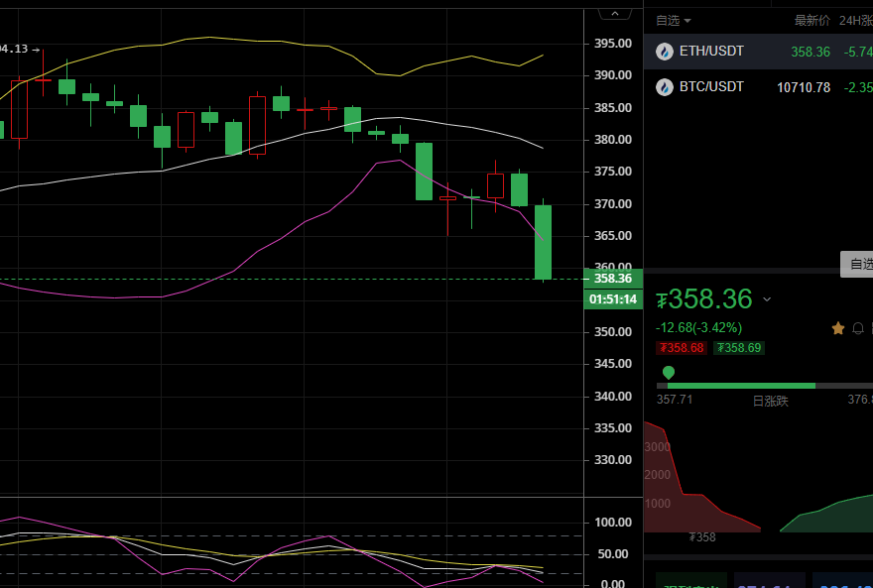Select the BTC/USDT watchlist row
The width and height of the screenshot is (873, 588).
tap(758, 87)
